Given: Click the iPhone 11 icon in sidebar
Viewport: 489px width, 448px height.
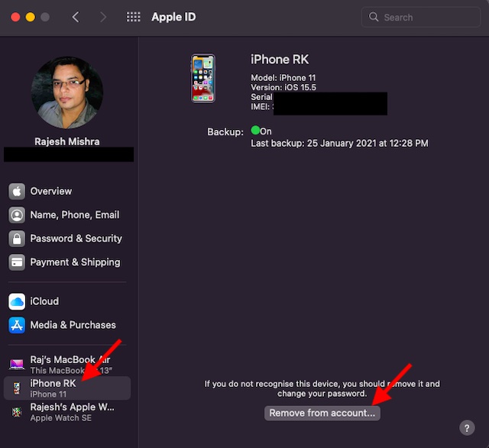Looking at the screenshot, I should (x=17, y=388).
